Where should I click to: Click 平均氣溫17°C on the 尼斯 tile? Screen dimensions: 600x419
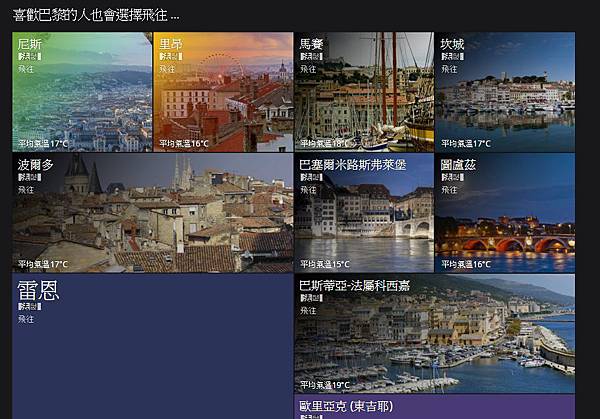click(43, 144)
